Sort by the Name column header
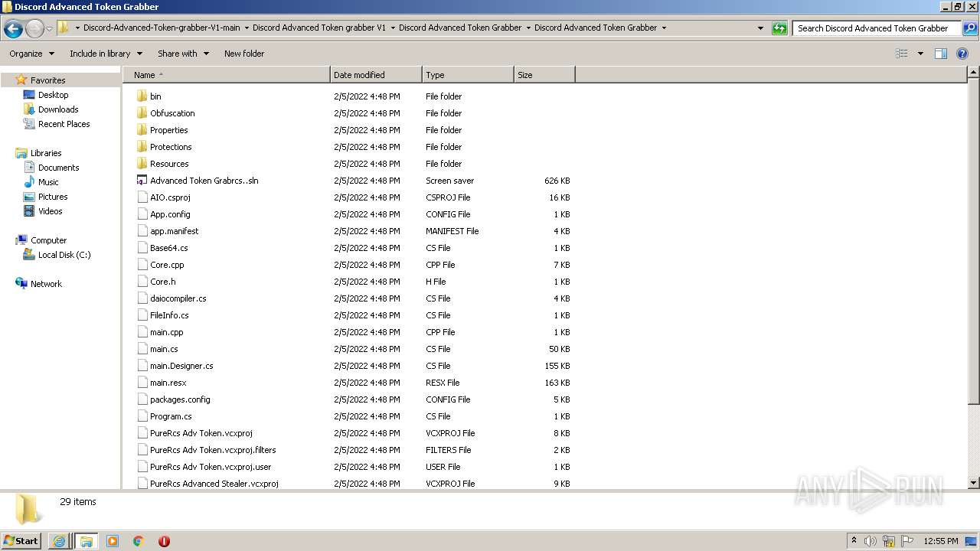 point(226,75)
